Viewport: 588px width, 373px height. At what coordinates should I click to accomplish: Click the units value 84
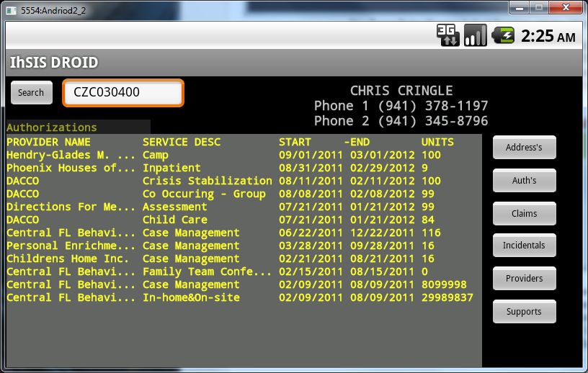tap(428, 220)
